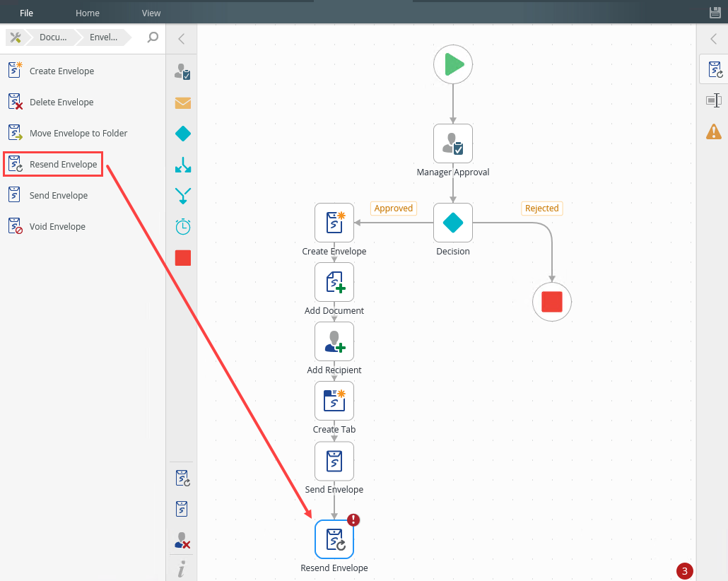Click the Rejected line label

pyautogui.click(x=542, y=208)
